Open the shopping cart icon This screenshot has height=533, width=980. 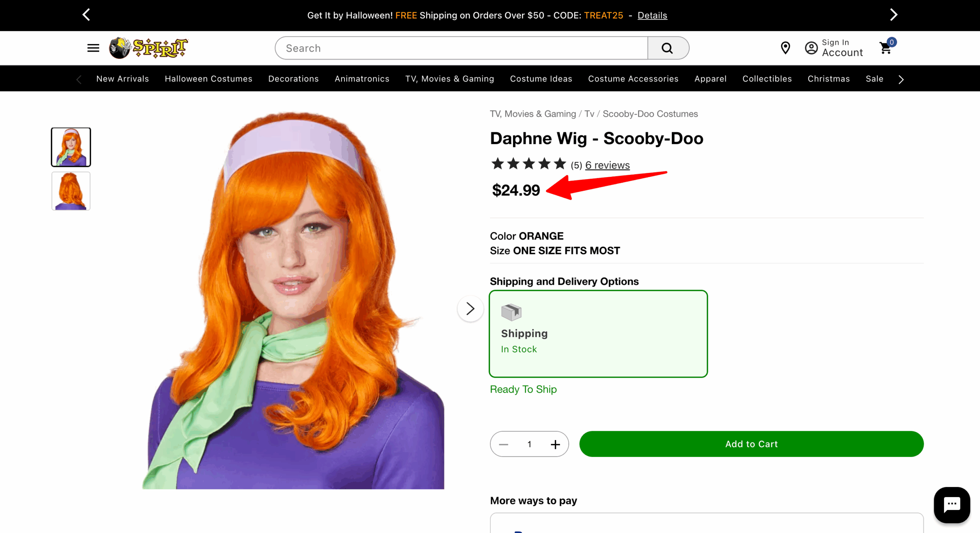click(886, 48)
